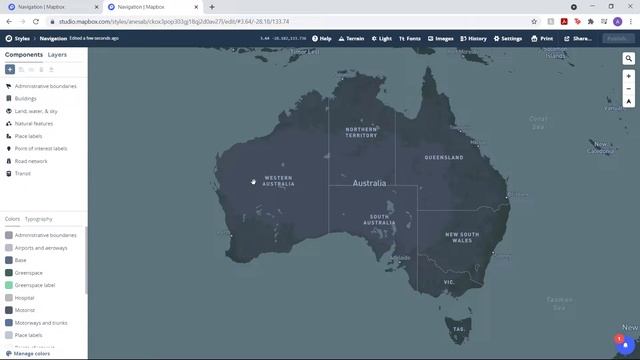This screenshot has width=640, height=360.
Task: Open the Images panel
Action: point(440,38)
